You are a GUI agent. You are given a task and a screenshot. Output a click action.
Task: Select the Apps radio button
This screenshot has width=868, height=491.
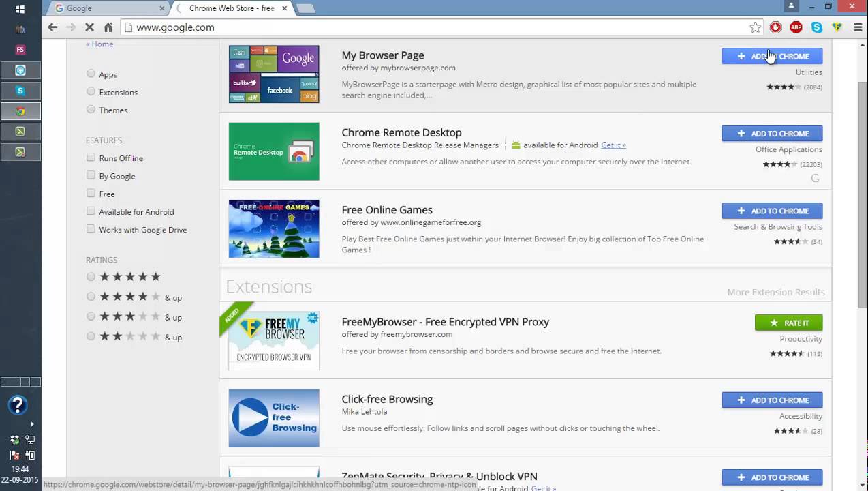pyautogui.click(x=91, y=74)
